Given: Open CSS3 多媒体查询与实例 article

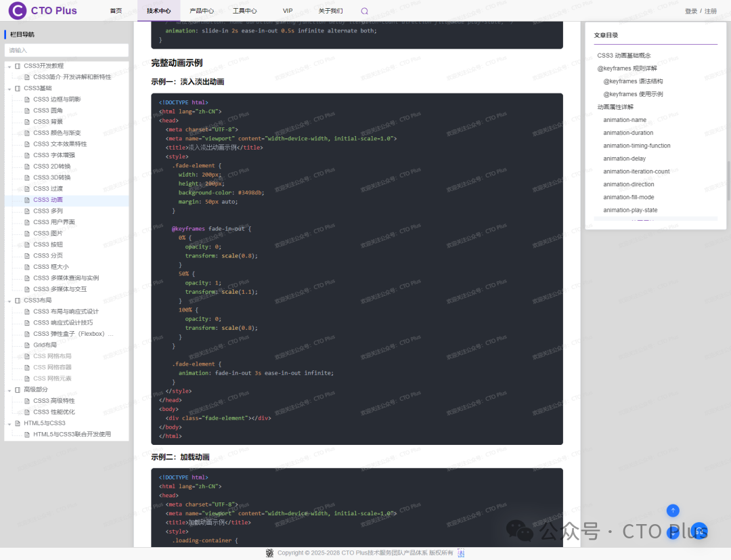Looking at the screenshot, I should (66, 278).
